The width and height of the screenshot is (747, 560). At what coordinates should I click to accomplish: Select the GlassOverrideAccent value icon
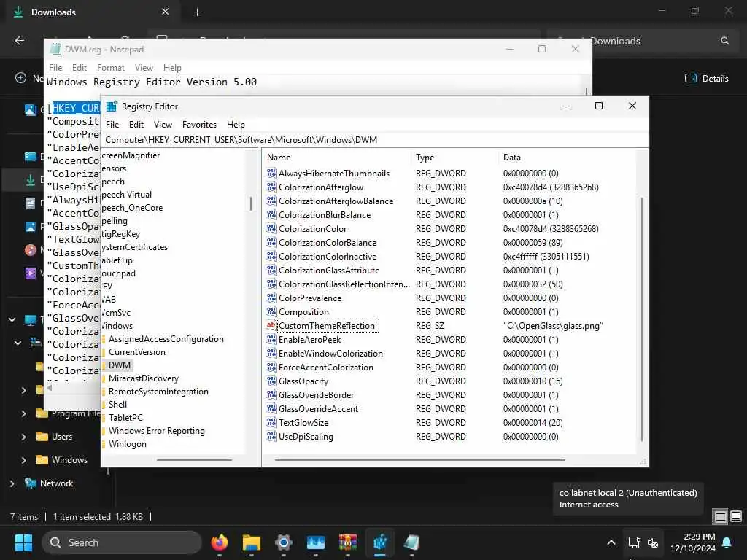271,408
